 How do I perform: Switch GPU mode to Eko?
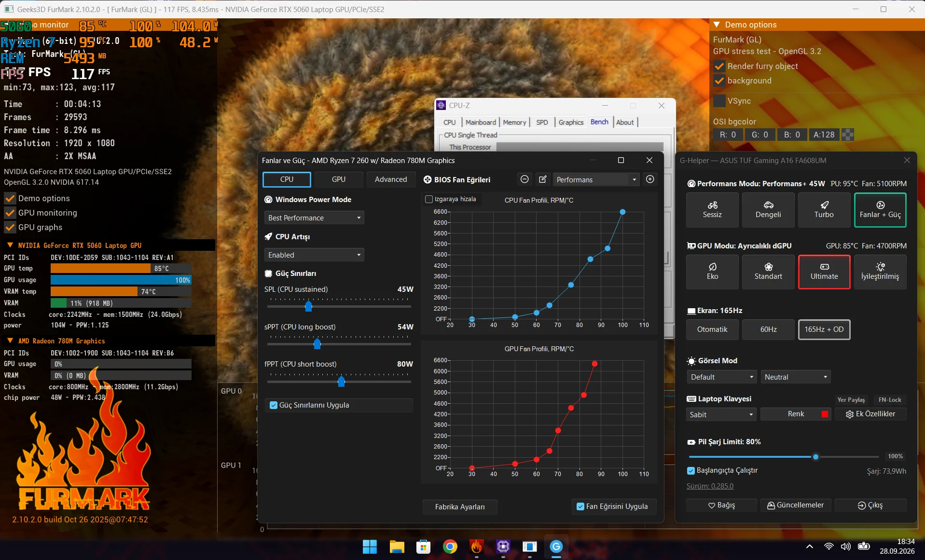pyautogui.click(x=712, y=272)
